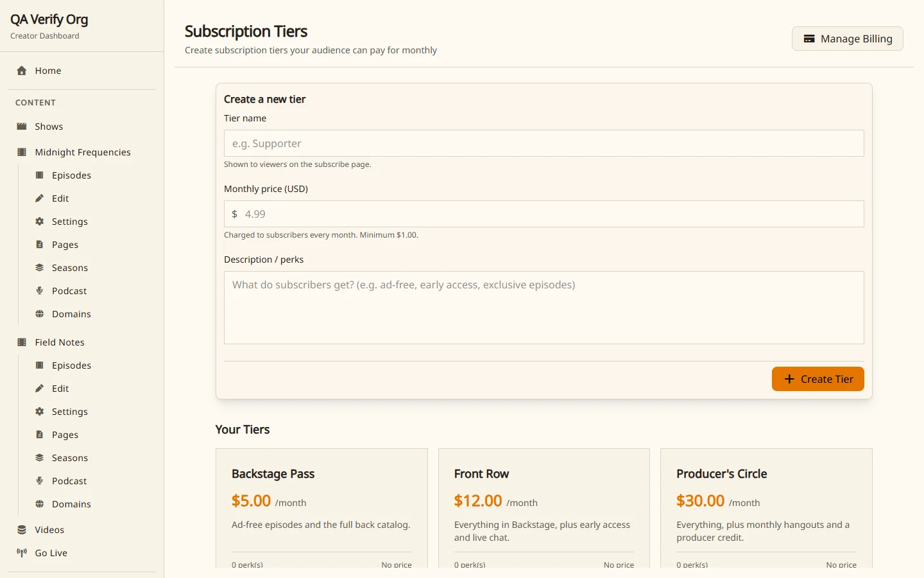The image size is (924, 578).
Task: Select the Producer's Circle tier card title
Action: [722, 474]
